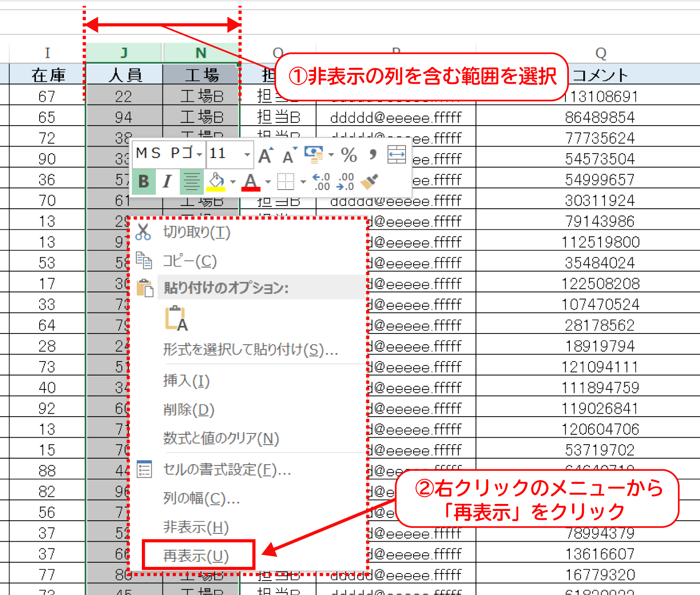This screenshot has height=595, width=700.
Task: Select comment cell 112519800
Action: 600,242
